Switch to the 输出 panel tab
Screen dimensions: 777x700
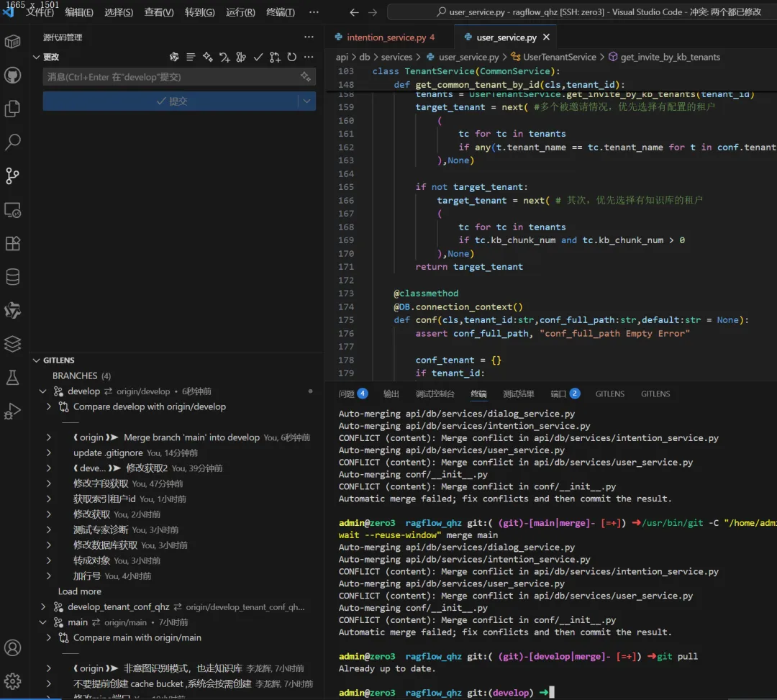pos(391,394)
